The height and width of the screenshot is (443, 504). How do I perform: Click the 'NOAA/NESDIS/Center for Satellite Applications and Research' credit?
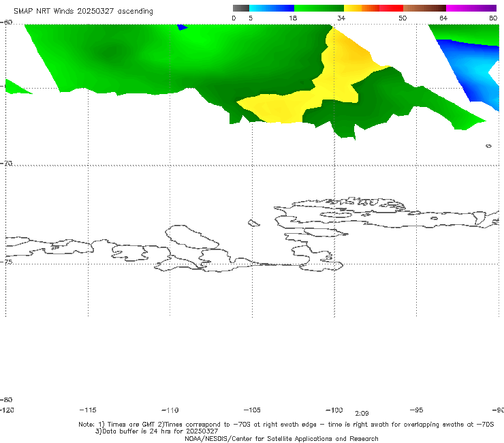click(281, 438)
